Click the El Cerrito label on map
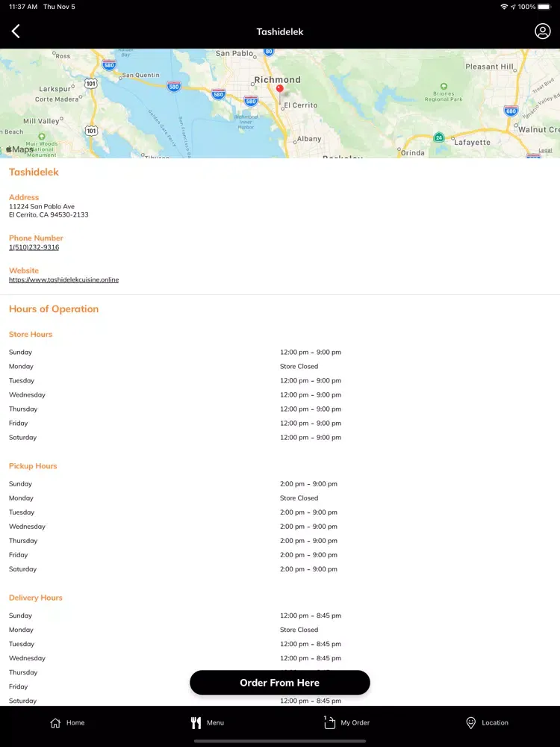This screenshot has width=560, height=747. pos(300,105)
